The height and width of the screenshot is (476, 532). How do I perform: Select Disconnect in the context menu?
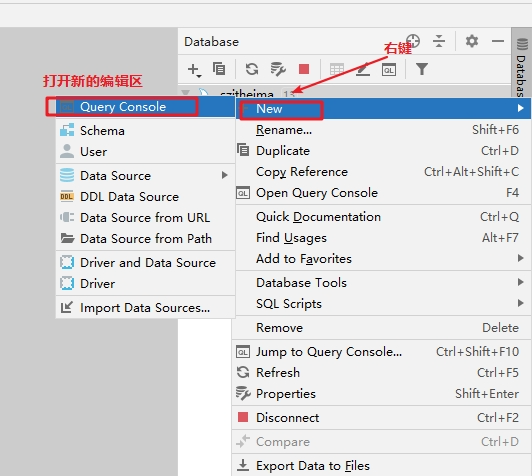click(x=381, y=418)
